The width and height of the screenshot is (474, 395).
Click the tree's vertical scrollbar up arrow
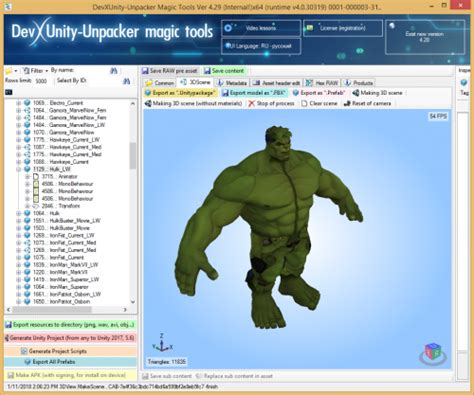(133, 104)
